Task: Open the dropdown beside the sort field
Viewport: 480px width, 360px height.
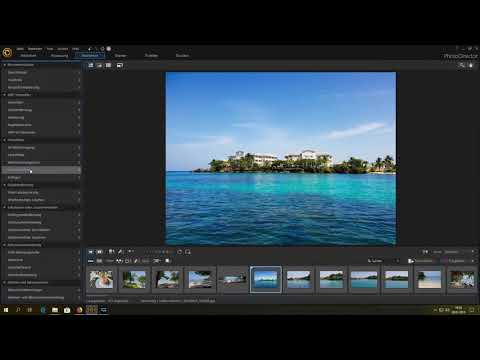Action: coord(397,261)
